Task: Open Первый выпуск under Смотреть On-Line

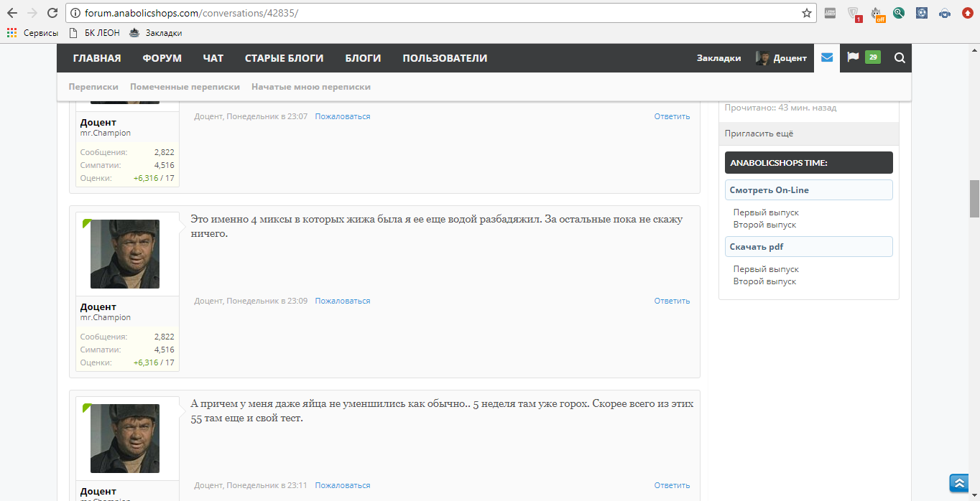Action: click(x=766, y=212)
